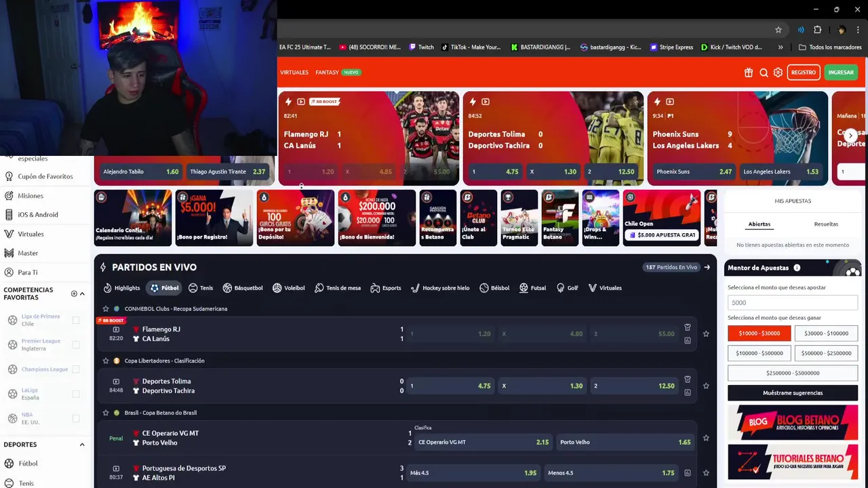Viewport: 868px width, 488px height.
Task: Open the gift promotions icon in header
Action: pyautogui.click(x=749, y=73)
